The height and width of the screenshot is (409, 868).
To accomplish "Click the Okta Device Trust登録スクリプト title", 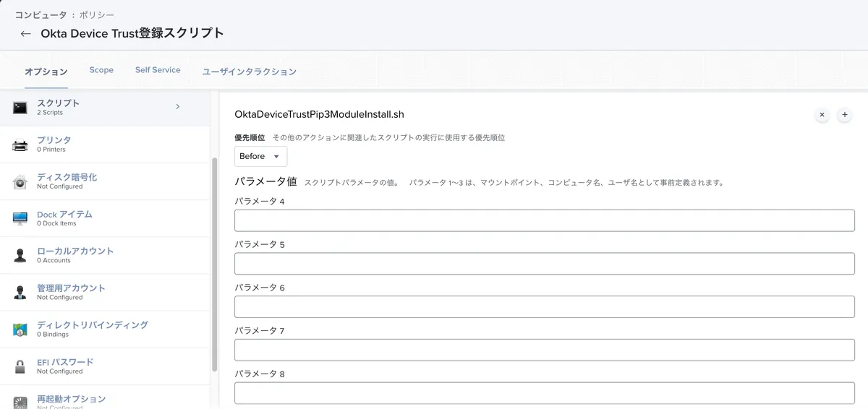I will (x=132, y=33).
